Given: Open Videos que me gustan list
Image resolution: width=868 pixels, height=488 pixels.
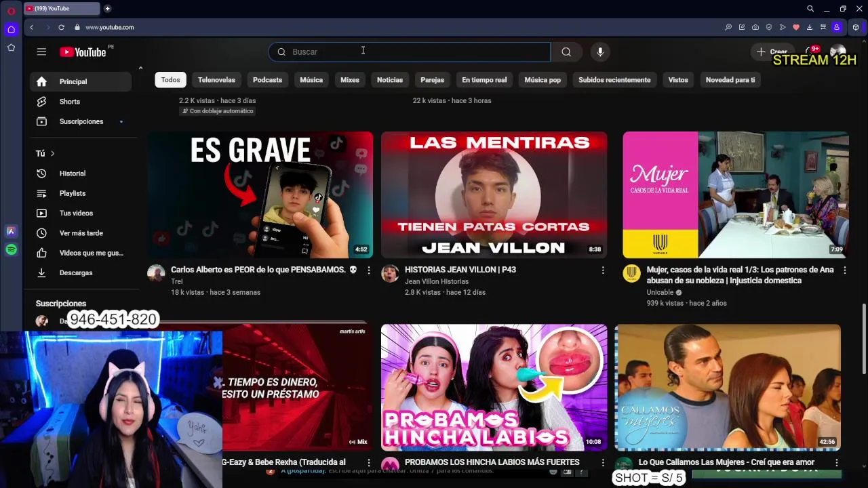Looking at the screenshot, I should tap(81, 253).
